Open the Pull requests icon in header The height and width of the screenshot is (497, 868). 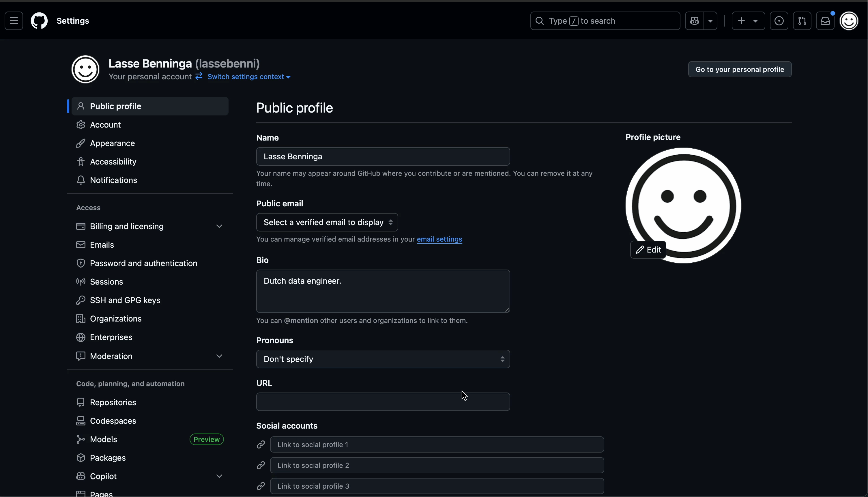tap(802, 21)
